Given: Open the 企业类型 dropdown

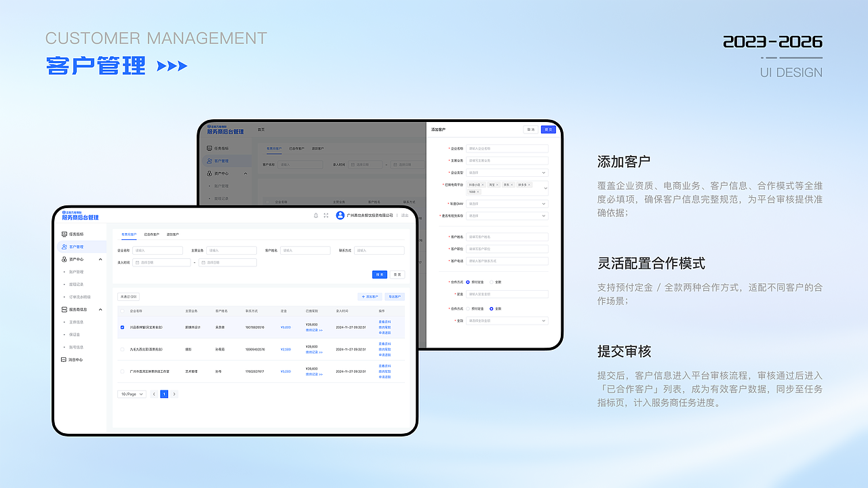Looking at the screenshot, I should tap(507, 173).
